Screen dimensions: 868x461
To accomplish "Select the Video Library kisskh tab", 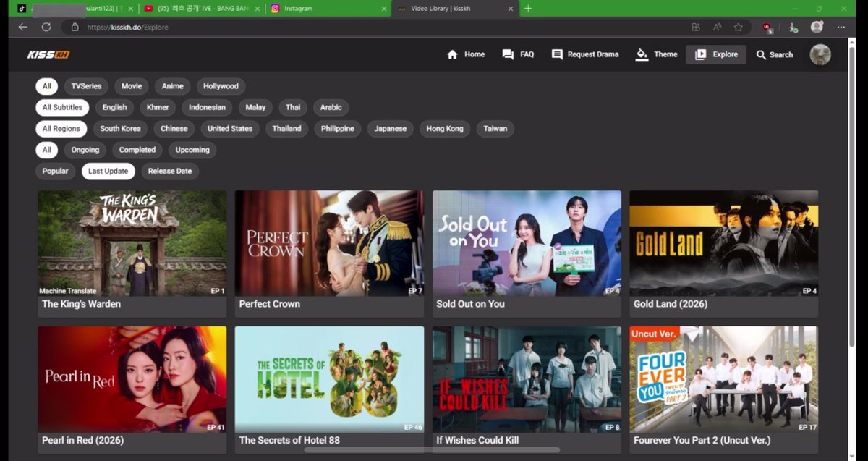I will click(x=455, y=8).
